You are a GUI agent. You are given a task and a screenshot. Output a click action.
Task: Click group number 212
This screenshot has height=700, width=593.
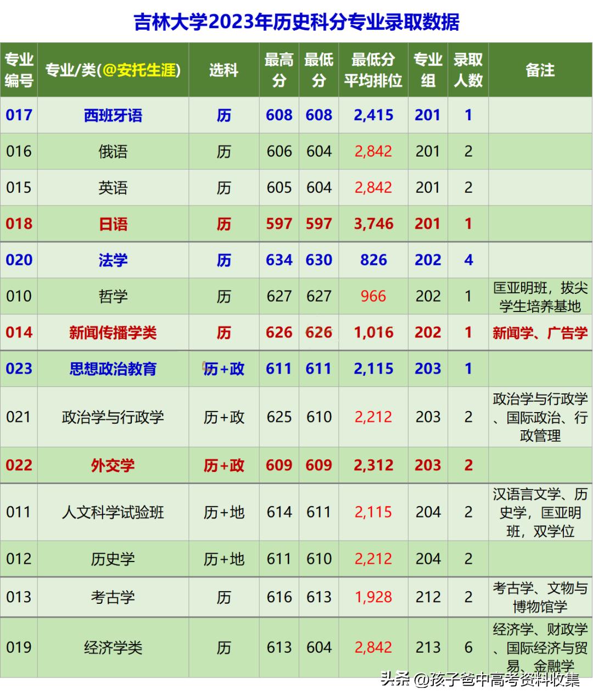tap(428, 597)
